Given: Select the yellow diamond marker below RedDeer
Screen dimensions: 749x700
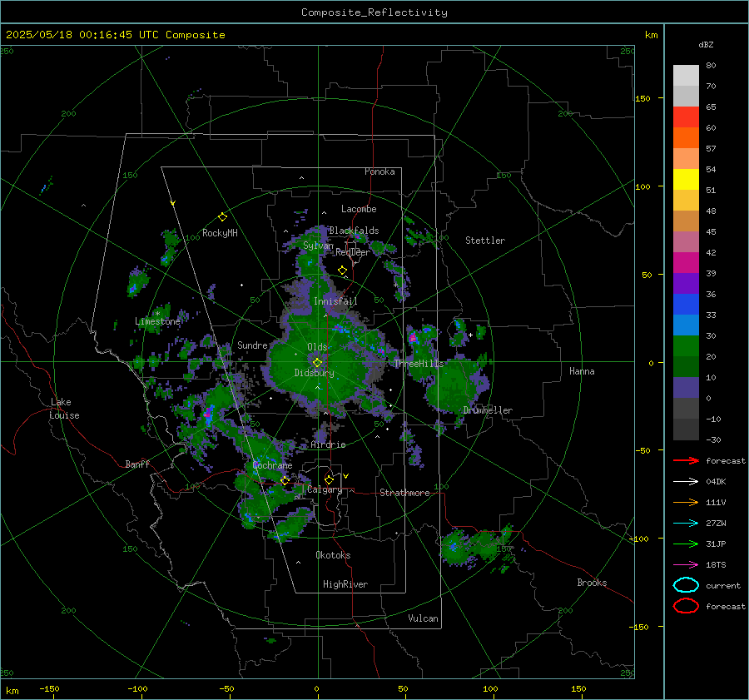Looking at the screenshot, I should click(342, 271).
